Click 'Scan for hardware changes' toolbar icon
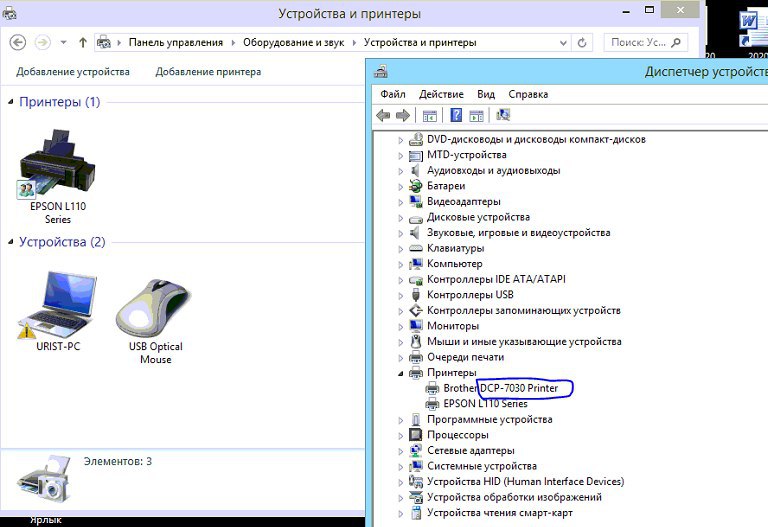Image resolution: width=768 pixels, height=527 pixels. (x=503, y=115)
